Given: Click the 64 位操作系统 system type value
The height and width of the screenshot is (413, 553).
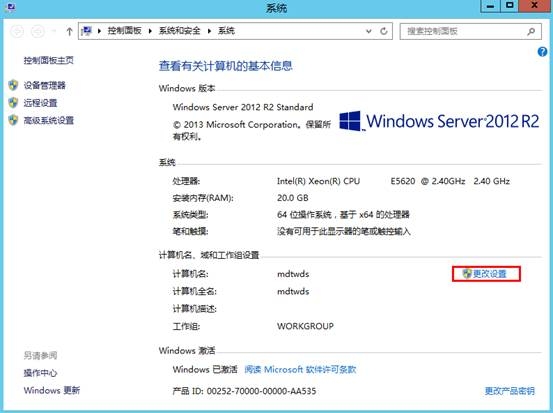Looking at the screenshot, I should (x=343, y=214).
